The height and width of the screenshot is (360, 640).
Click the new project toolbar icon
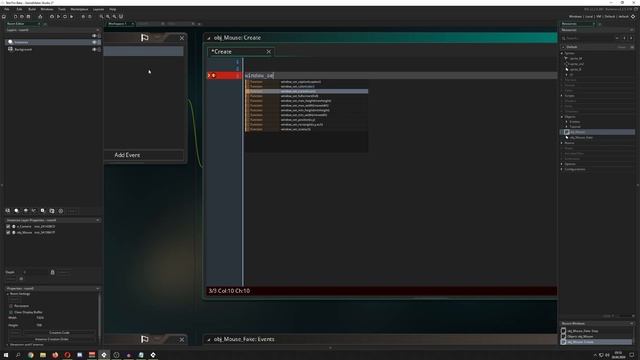[x=16, y=16]
